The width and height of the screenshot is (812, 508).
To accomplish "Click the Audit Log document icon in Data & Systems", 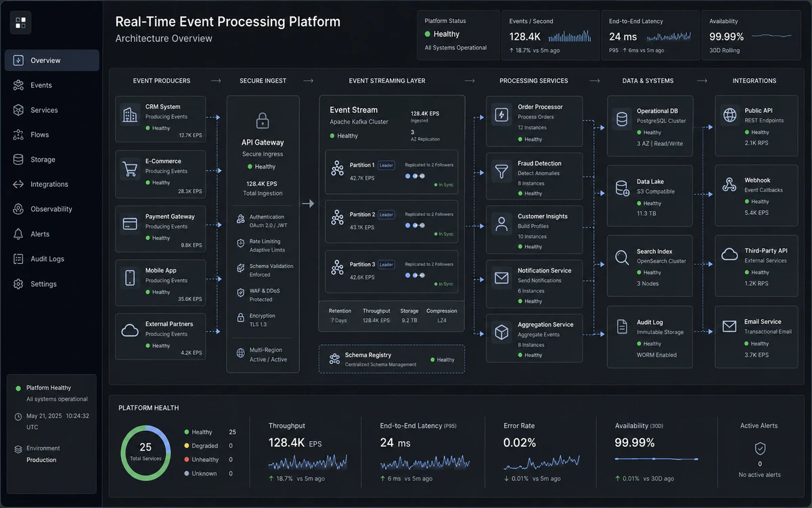I will [621, 327].
